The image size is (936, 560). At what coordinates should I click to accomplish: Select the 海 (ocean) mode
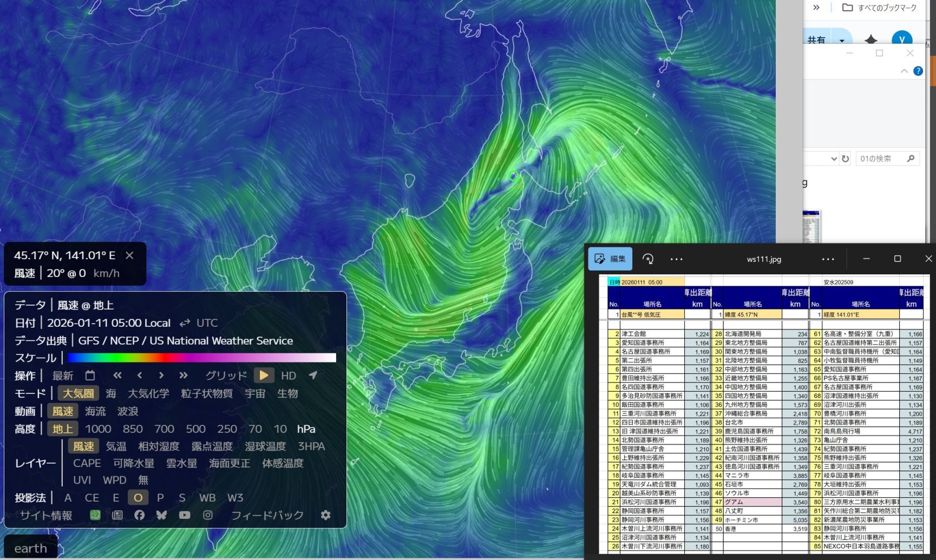[x=111, y=393]
